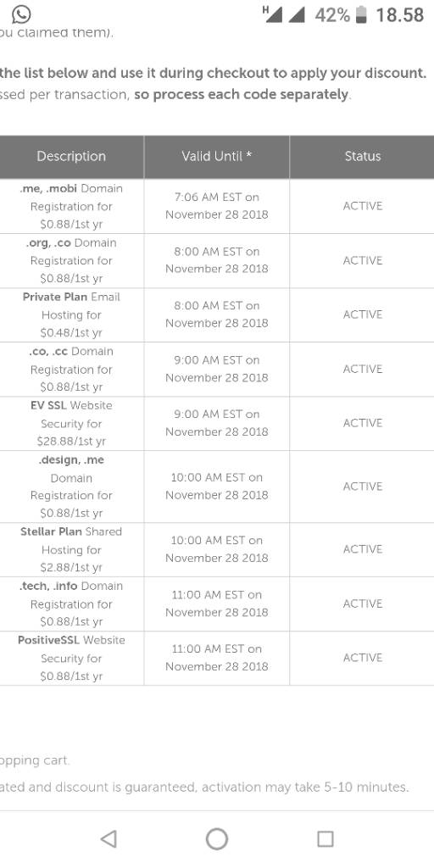Open the WhatsApp notification icon
This screenshot has width=434, height=868.
(x=21, y=14)
